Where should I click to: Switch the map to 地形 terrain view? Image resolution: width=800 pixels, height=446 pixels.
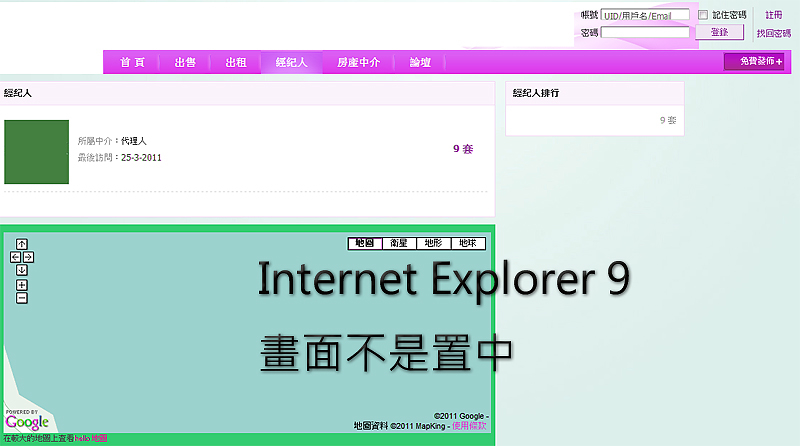pos(434,243)
